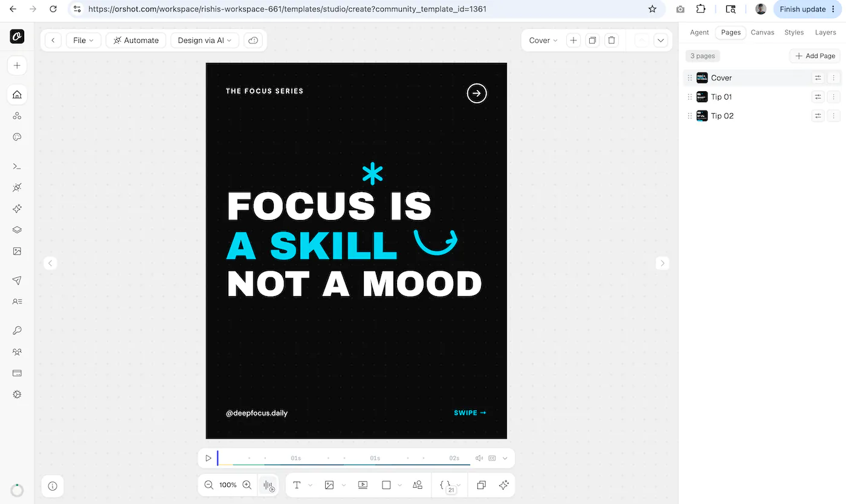
Task: Open the billing card icon in the sidebar
Action: (x=17, y=373)
